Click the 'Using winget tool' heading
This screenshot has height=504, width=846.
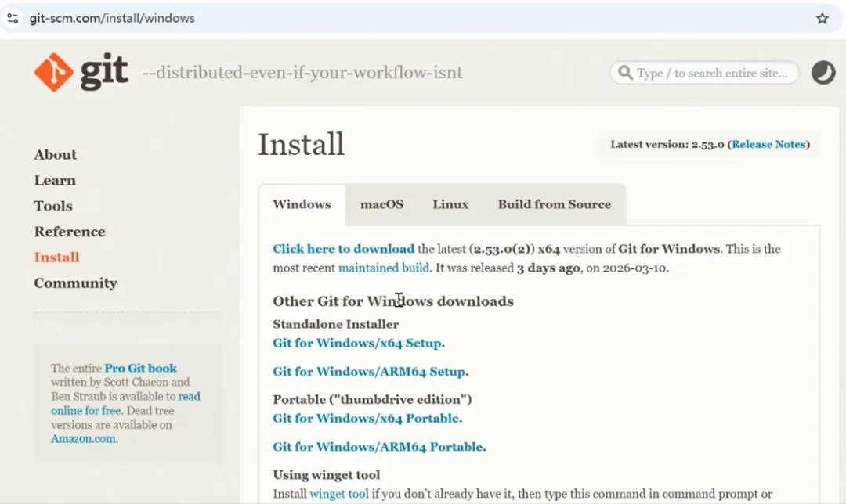pyautogui.click(x=327, y=475)
